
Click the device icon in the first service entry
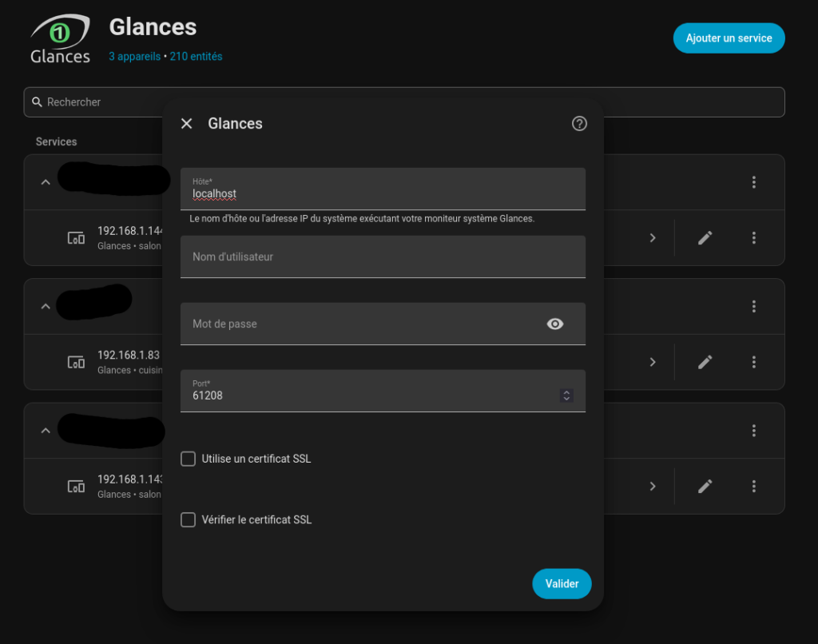(x=76, y=238)
